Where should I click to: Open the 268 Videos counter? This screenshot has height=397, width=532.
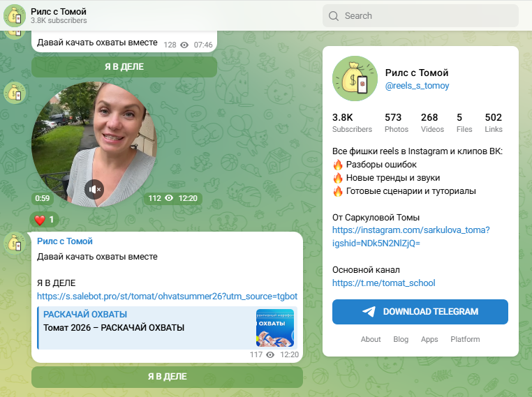coord(432,123)
